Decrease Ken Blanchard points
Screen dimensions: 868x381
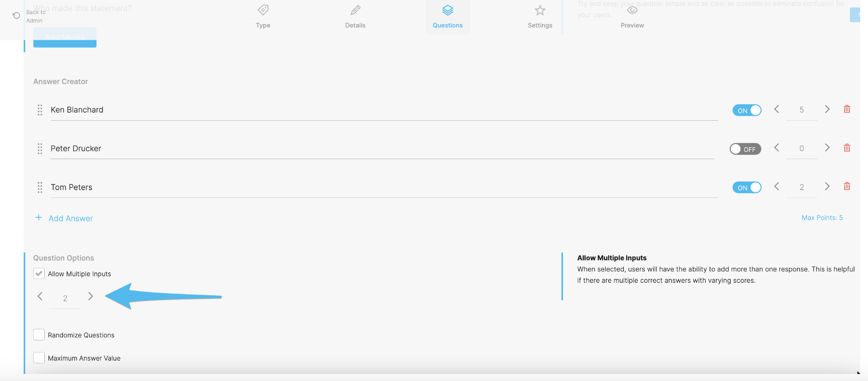776,109
